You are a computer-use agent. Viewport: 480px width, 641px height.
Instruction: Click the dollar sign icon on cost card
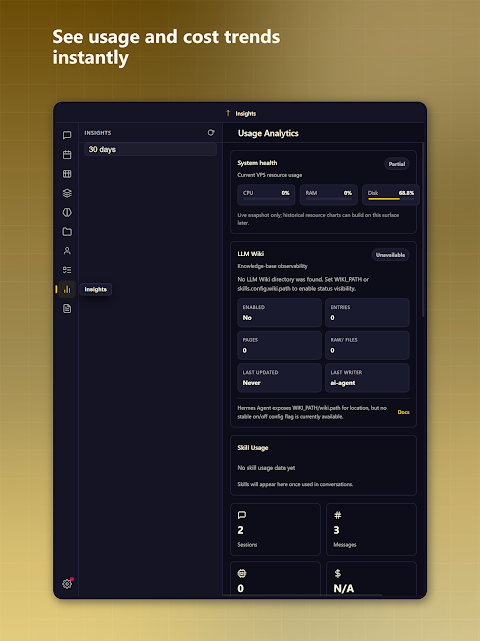(338, 573)
